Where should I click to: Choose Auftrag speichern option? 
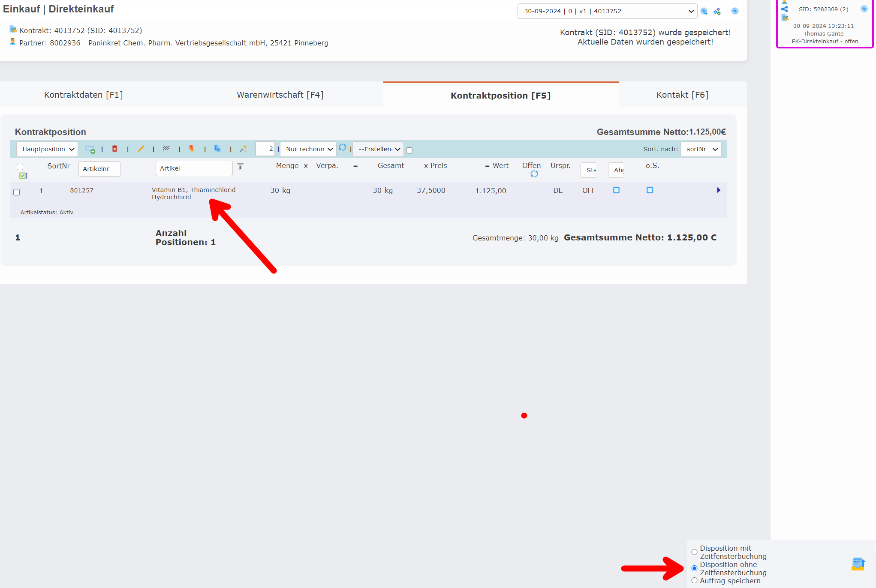pos(695,580)
